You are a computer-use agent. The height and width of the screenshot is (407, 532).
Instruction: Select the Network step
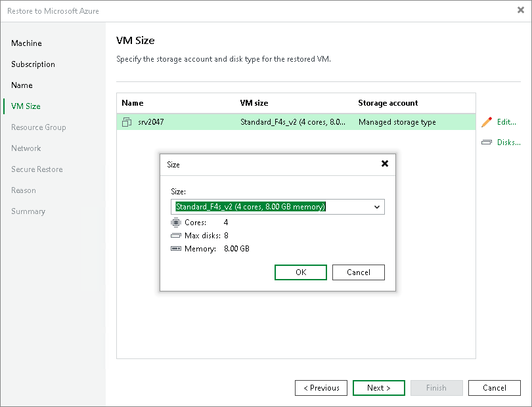tap(26, 148)
